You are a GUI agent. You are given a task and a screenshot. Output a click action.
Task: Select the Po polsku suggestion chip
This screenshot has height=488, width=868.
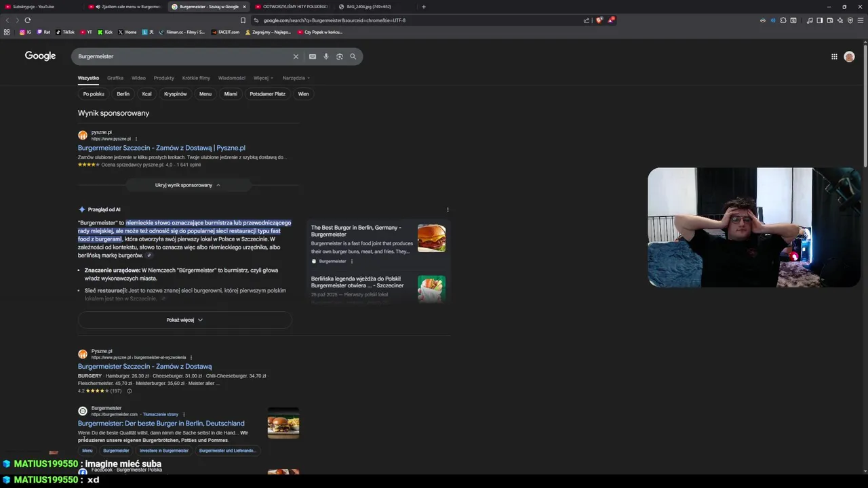[x=94, y=94]
